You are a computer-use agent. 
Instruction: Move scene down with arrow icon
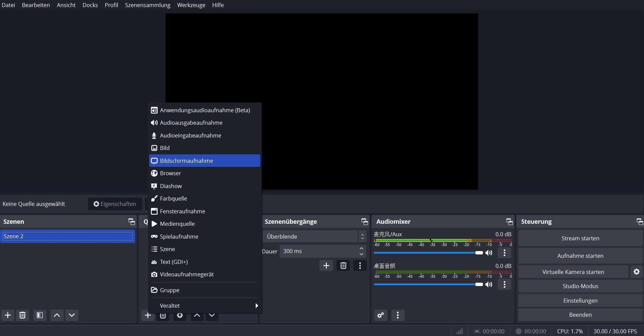point(72,315)
